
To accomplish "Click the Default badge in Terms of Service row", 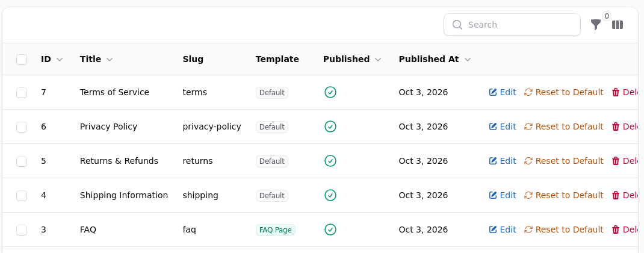I will tap(272, 93).
